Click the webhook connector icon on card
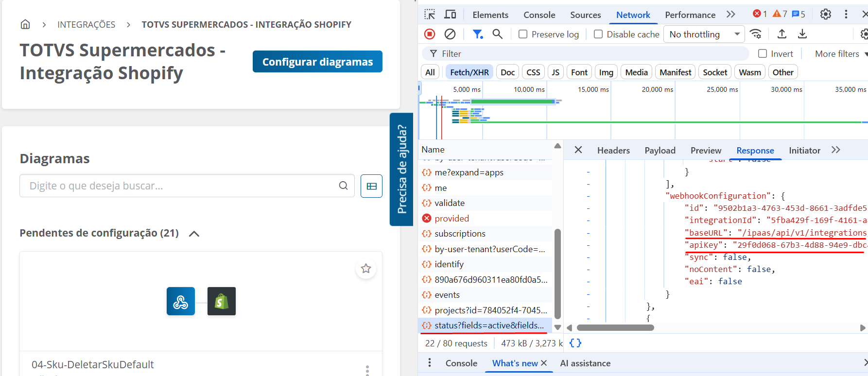The image size is (868, 376). 181,301
